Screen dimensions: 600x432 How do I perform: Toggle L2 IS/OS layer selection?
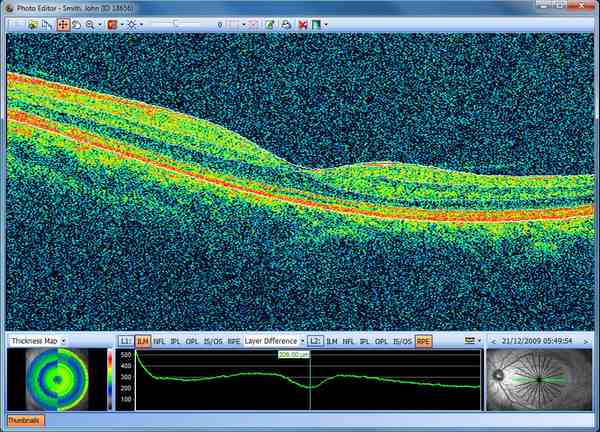402,341
